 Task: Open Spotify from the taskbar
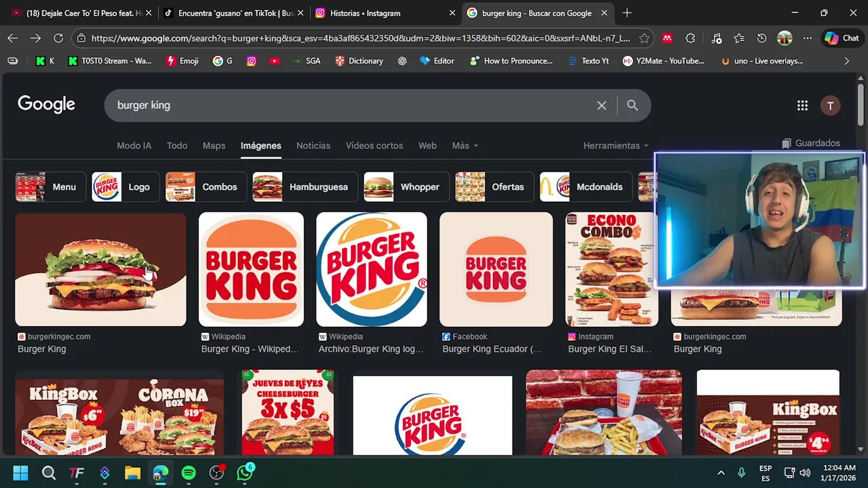click(x=189, y=472)
